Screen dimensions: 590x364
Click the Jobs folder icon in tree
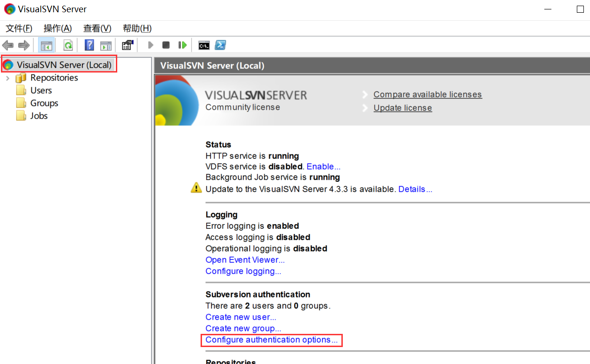click(21, 116)
